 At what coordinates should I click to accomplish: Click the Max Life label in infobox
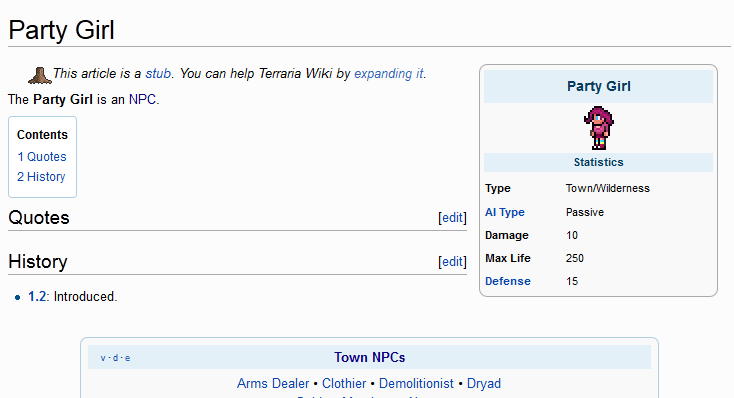[x=508, y=258]
